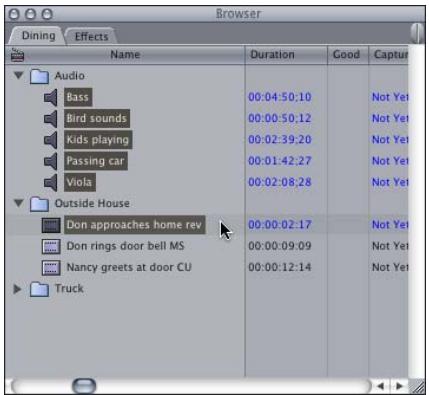
Task: Click duration 00:00:09:09 of Don rings door bell
Action: (x=280, y=246)
